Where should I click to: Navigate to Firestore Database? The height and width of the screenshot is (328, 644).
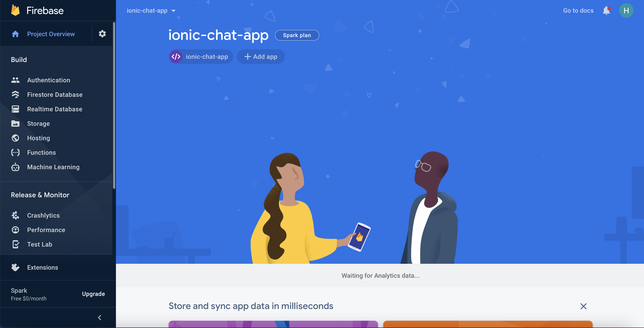[x=54, y=95]
